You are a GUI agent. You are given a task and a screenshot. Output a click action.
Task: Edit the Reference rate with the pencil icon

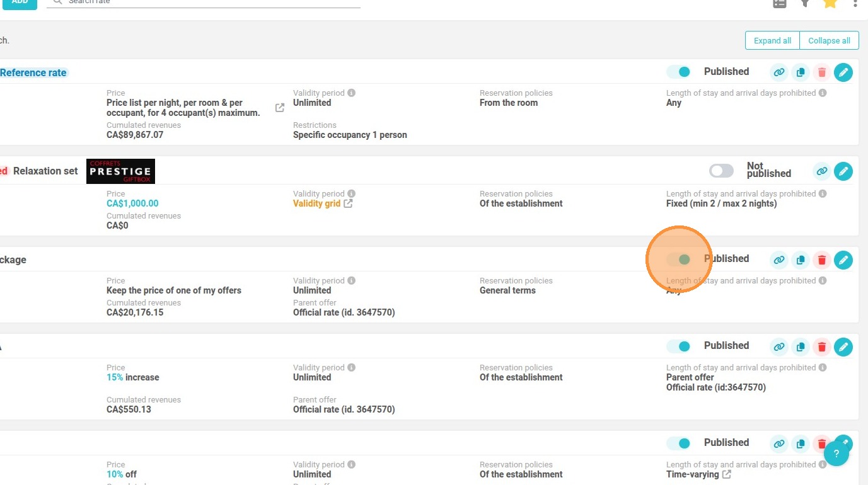[x=843, y=72]
